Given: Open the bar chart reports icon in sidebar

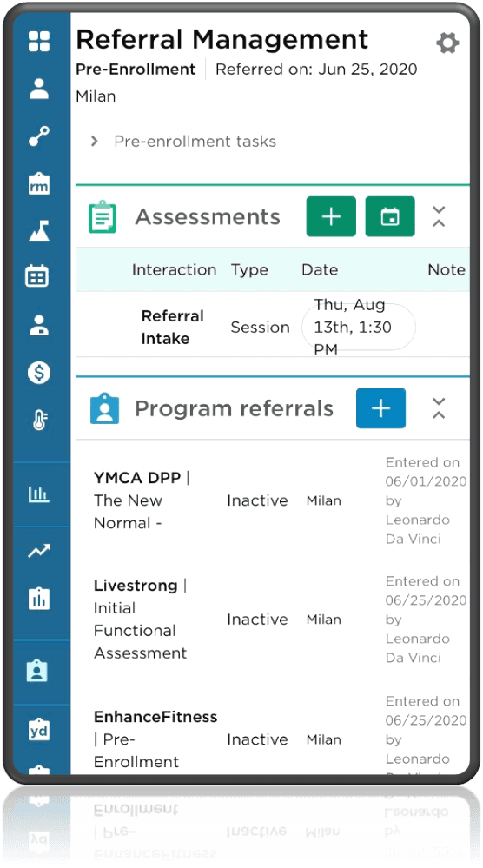Looking at the screenshot, I should [39, 494].
